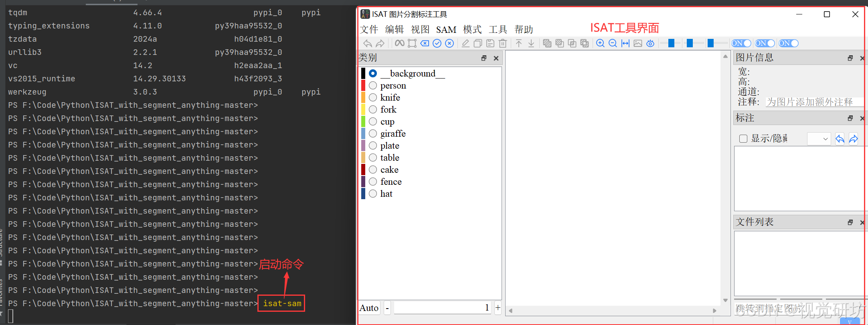
Task: Select the cake category radio button
Action: coord(373,170)
